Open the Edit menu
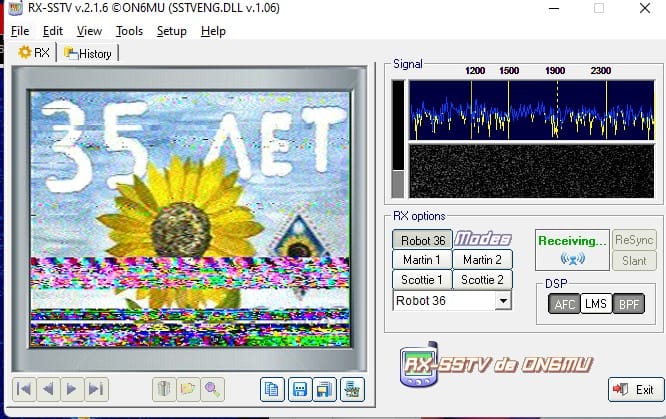Viewport: 666px width, 419px height. [x=53, y=31]
